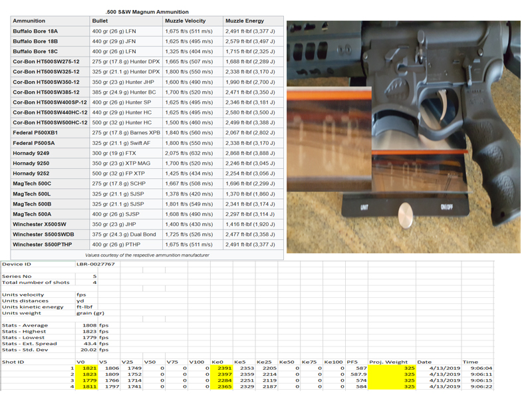Click the rifle photo beside the ammunition table

click(x=404, y=137)
